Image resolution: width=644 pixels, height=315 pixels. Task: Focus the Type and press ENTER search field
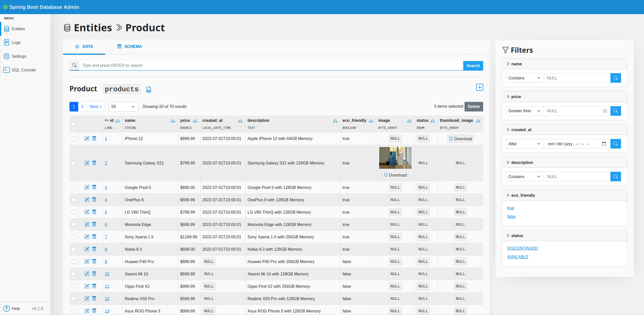click(x=271, y=66)
